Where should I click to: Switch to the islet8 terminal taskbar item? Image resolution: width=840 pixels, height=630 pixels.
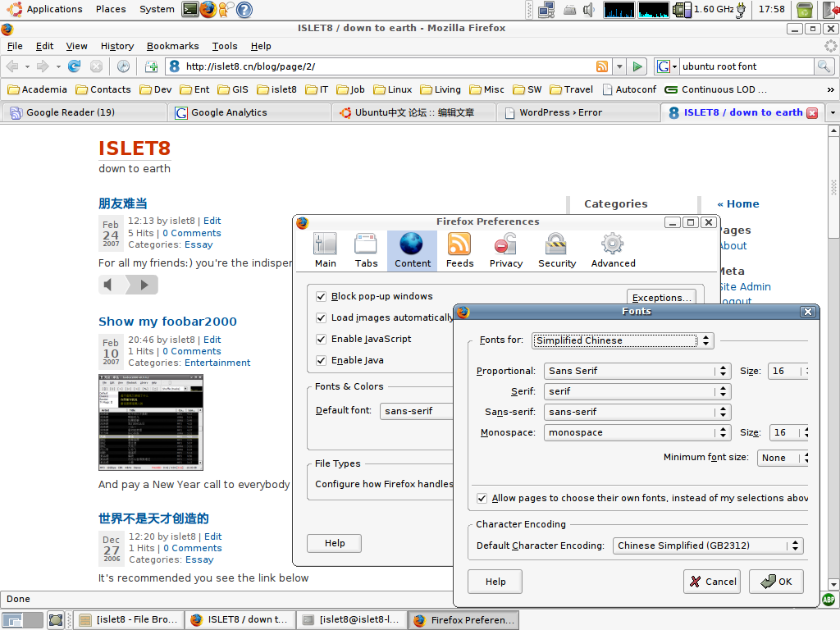point(351,620)
